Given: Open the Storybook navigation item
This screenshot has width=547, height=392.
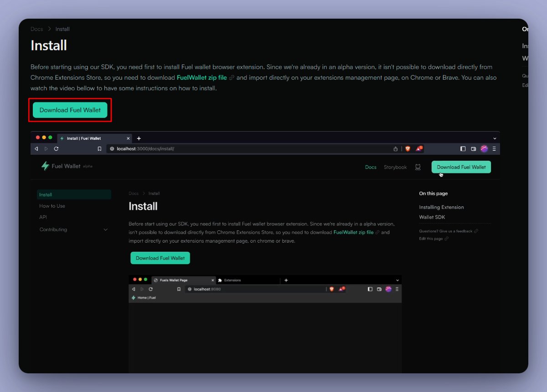Looking at the screenshot, I should click(x=395, y=167).
